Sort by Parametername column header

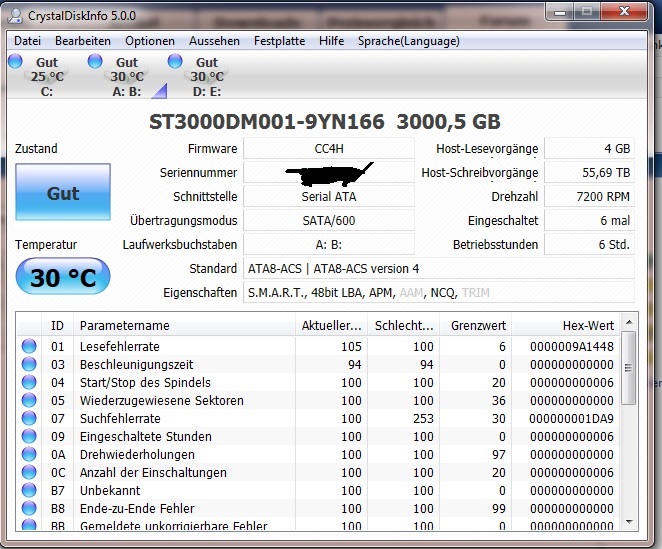[x=184, y=326]
